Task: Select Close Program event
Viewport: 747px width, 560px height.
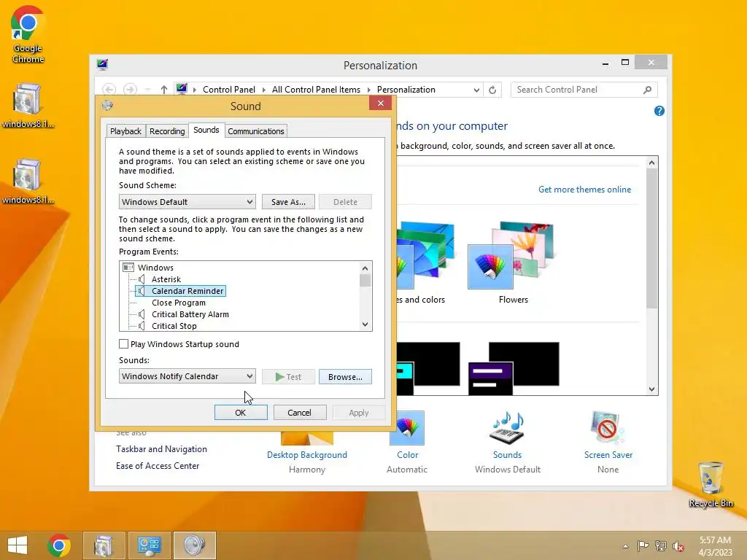Action: (179, 303)
